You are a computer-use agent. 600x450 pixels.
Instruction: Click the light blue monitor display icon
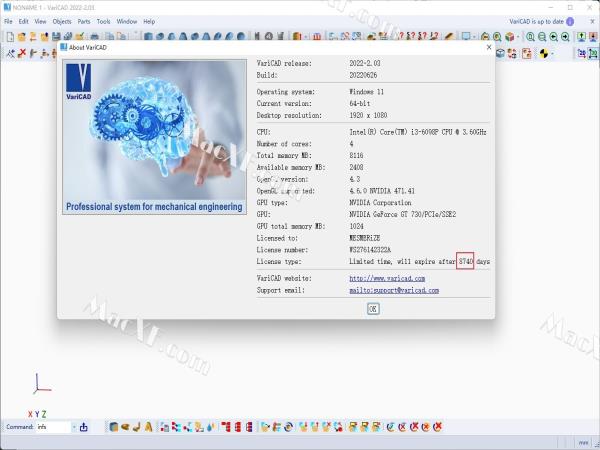coord(466,37)
